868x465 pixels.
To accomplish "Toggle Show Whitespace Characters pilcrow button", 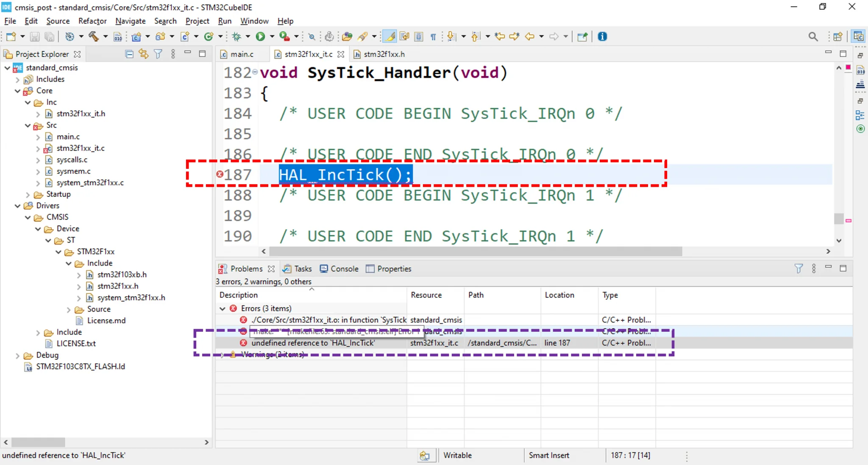I will pos(433,36).
